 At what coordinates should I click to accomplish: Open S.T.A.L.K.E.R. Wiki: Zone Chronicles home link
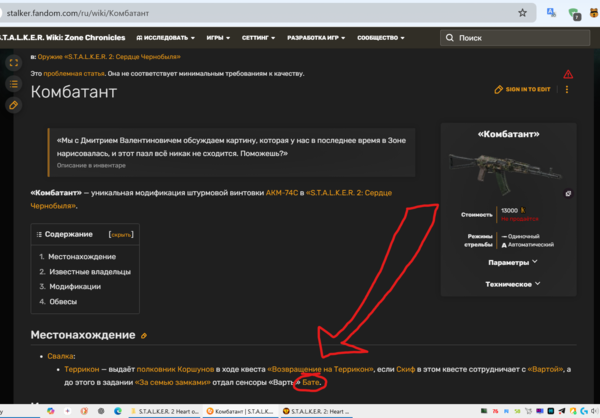(62, 38)
